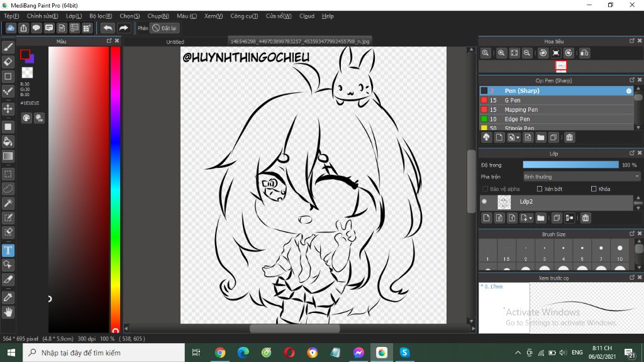This screenshot has height=362, width=644.
Task: Choose brush size 5 preset
Action: [x=582, y=251]
